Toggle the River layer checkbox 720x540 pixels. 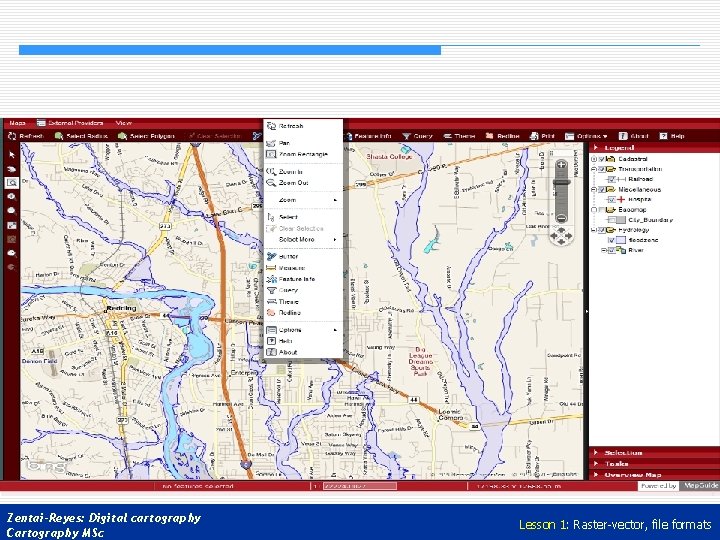coord(611,250)
